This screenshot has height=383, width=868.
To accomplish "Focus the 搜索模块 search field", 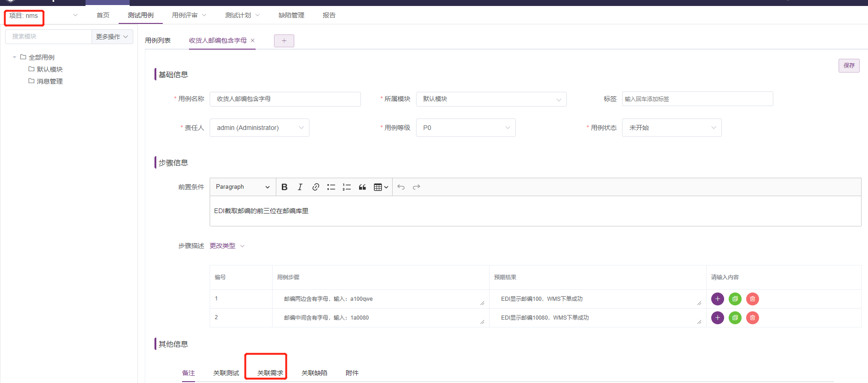I will [x=48, y=37].
